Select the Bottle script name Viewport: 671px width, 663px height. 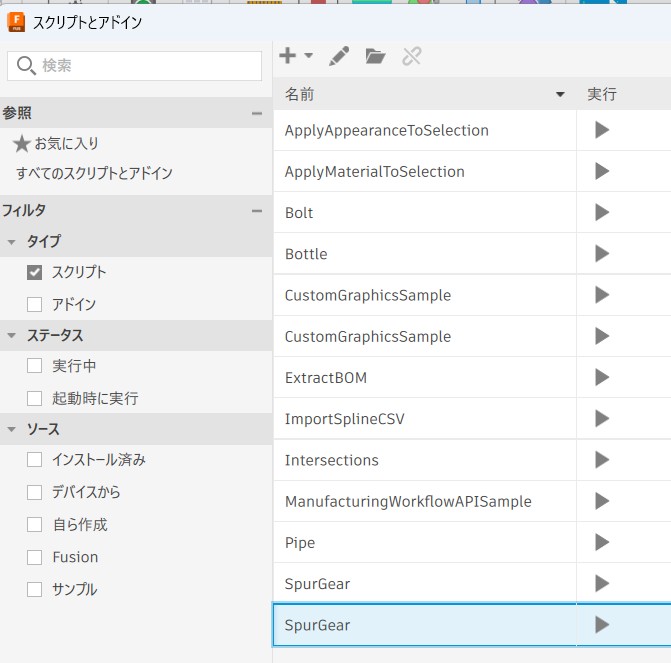tap(306, 254)
